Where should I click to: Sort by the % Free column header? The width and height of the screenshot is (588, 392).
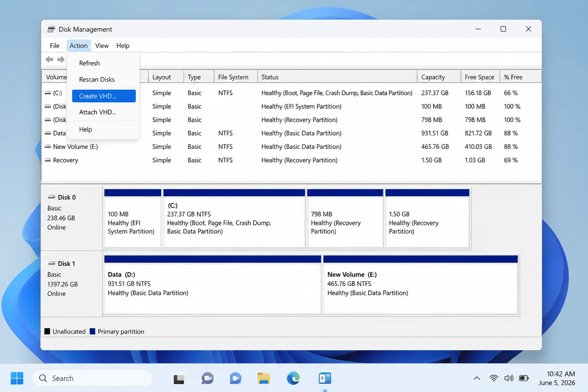(521, 77)
